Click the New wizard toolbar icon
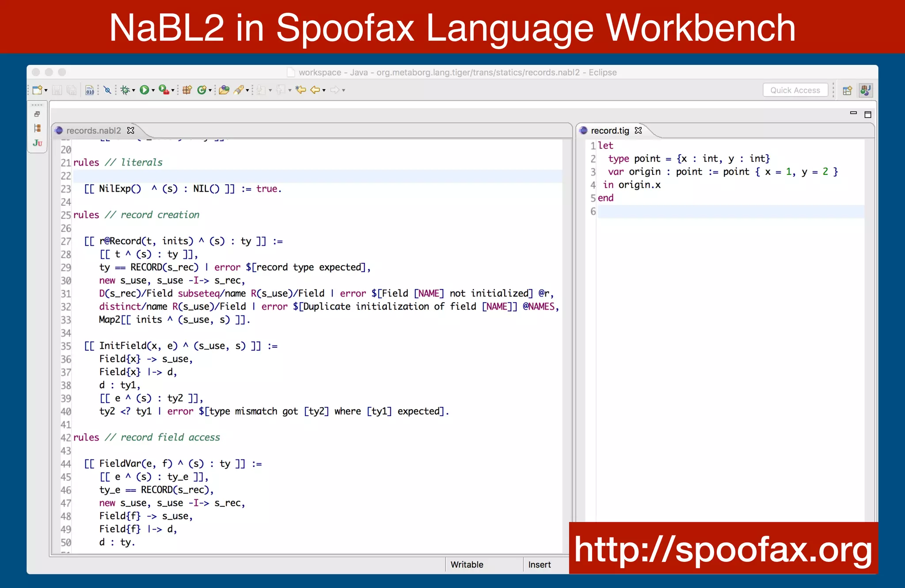 pos(37,90)
